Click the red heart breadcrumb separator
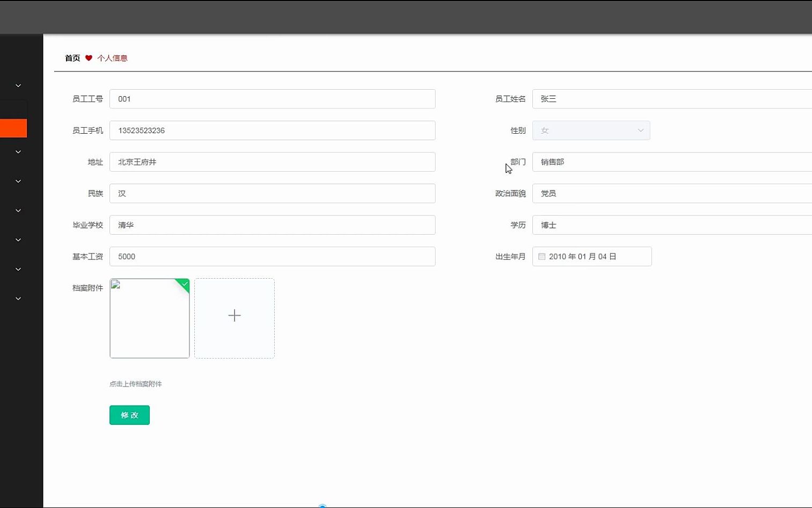This screenshot has height=508, width=812. (x=89, y=58)
